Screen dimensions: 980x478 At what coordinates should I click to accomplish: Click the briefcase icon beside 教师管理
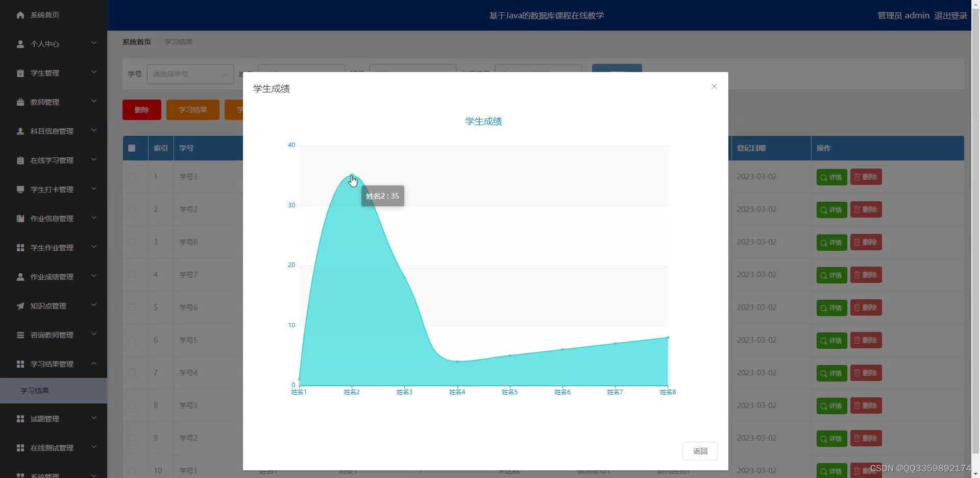[x=20, y=102]
